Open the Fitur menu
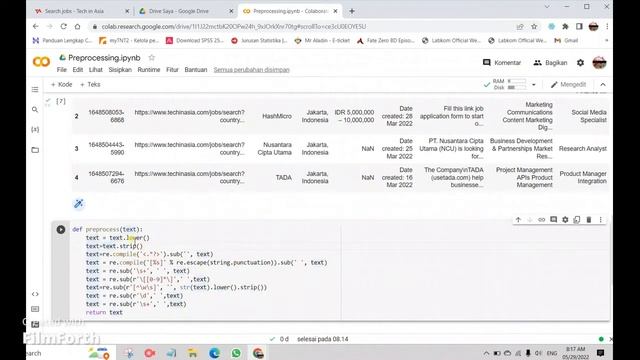 click(172, 70)
